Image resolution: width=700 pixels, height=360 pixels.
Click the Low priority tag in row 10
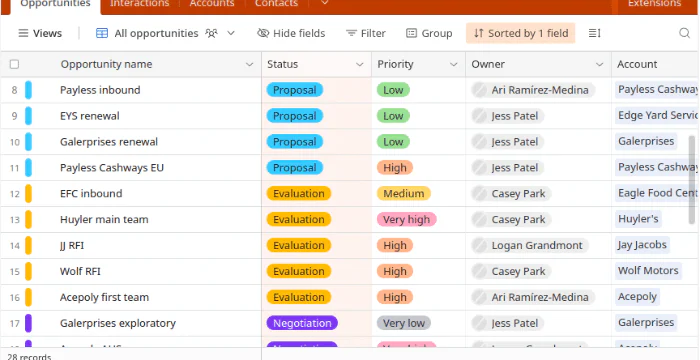[x=393, y=142]
